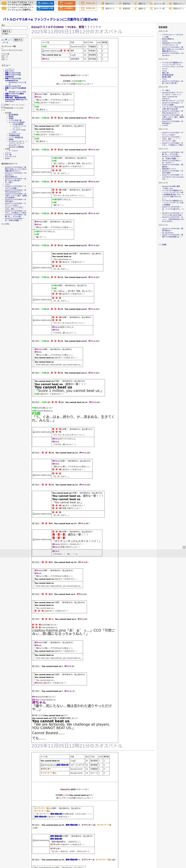Click ここを編集 below update history
The height and width of the screenshot is (868, 186).
(162, 245)
